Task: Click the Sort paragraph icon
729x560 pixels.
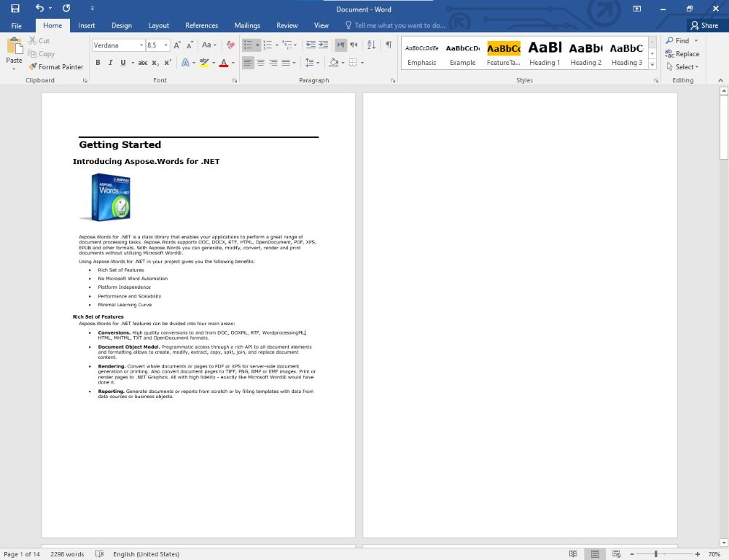Action: (371, 45)
